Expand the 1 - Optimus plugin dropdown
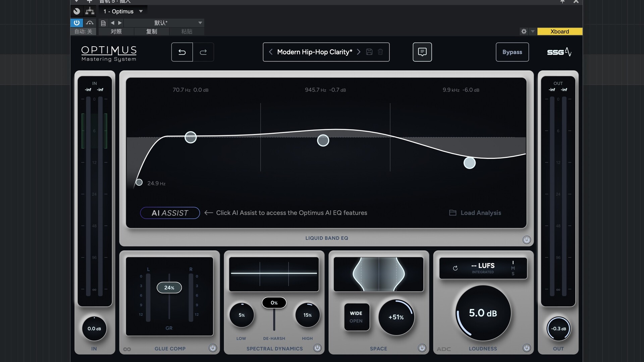The image size is (644, 362). point(141,11)
